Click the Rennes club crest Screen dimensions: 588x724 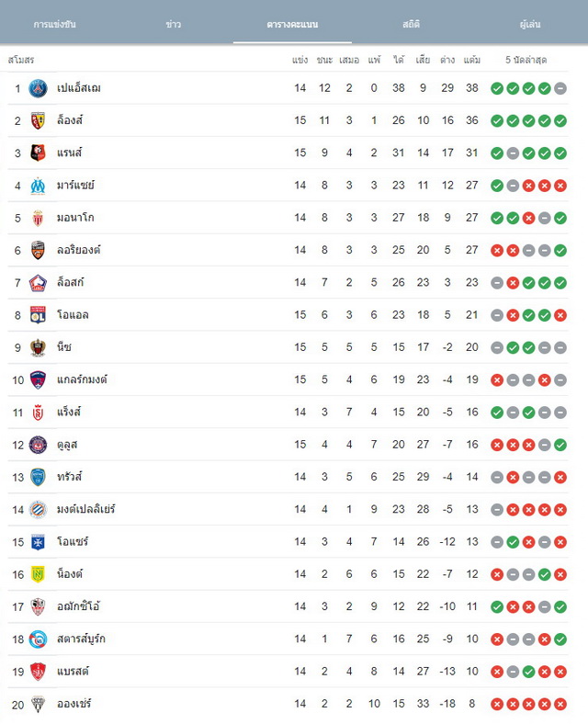(38, 153)
